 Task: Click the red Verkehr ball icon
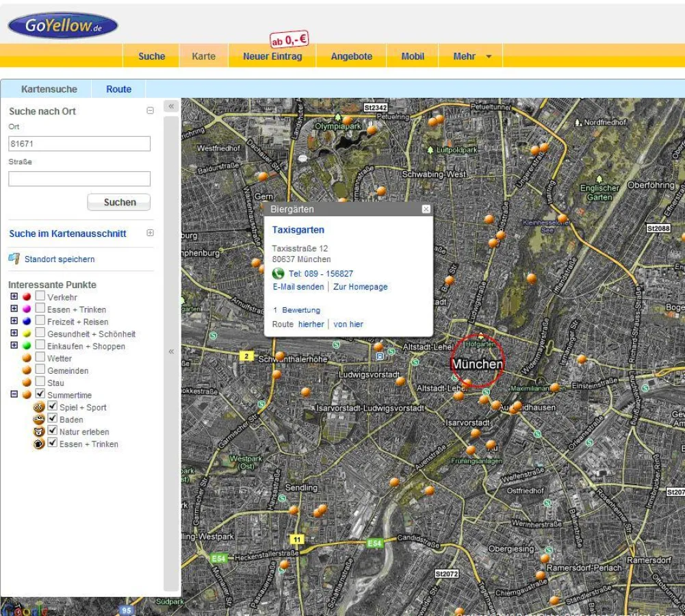(x=27, y=297)
